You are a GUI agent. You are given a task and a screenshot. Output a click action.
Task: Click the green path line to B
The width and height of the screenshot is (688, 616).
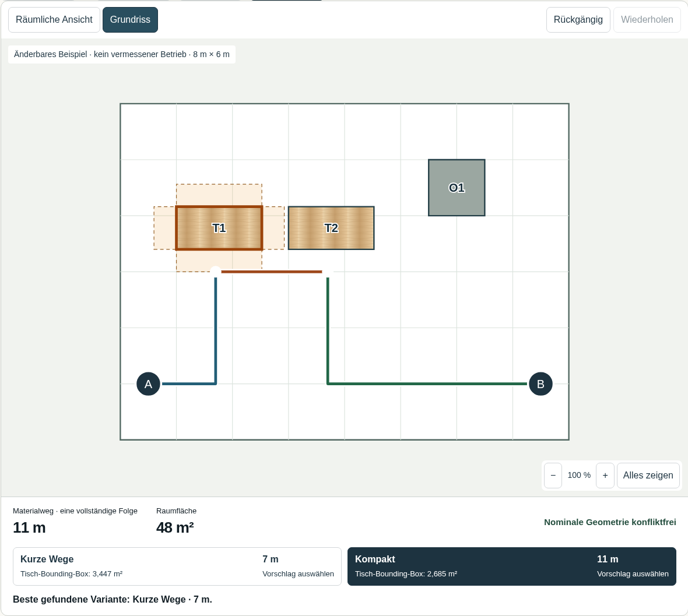[427, 383]
